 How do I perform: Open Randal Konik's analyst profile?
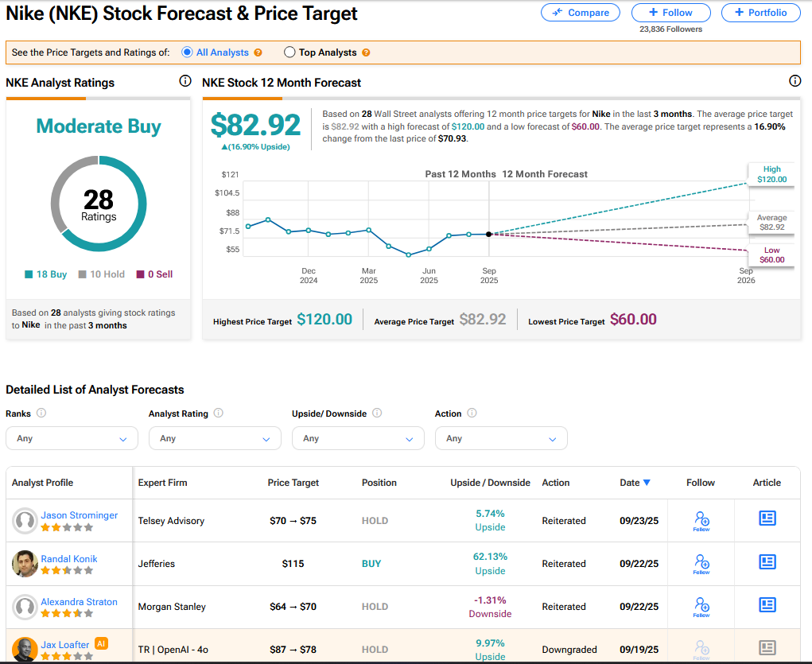69,559
